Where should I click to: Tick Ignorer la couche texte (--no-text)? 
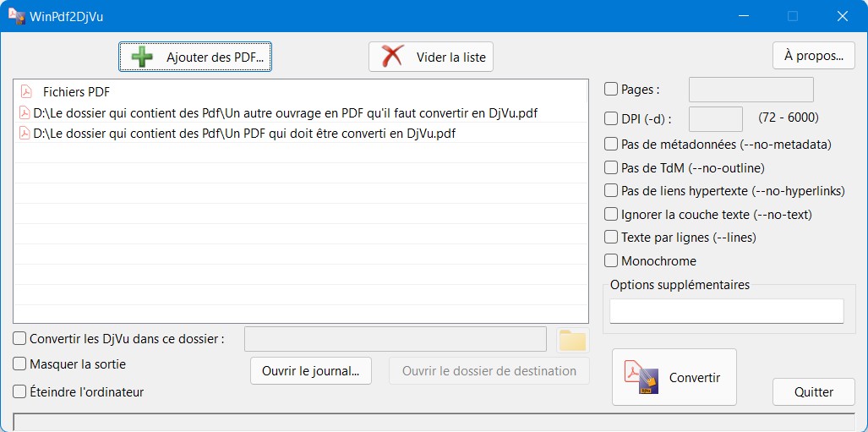click(x=610, y=214)
